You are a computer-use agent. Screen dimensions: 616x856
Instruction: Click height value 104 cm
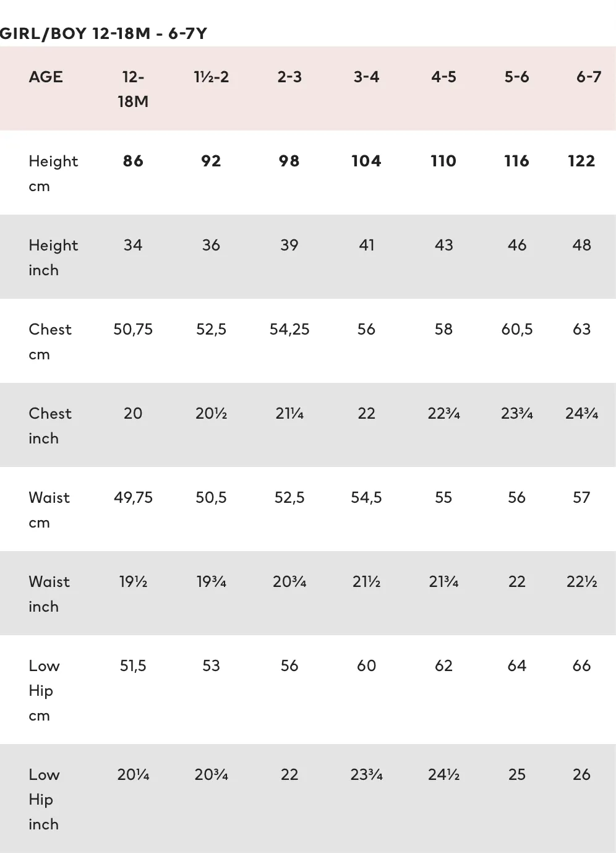tap(366, 161)
